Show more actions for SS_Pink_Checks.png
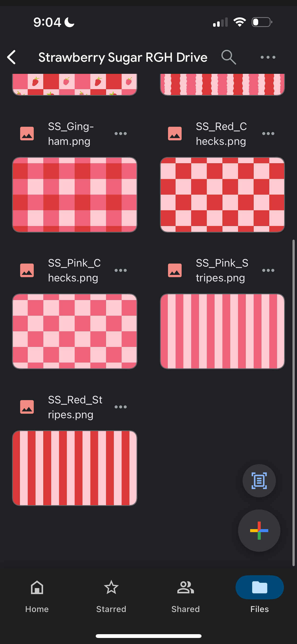 [x=120, y=270]
